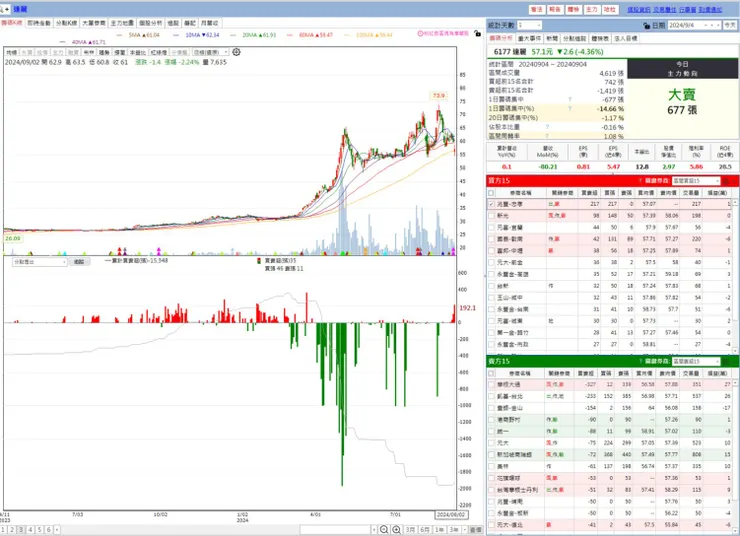This screenshot has width=740, height=536.
Task: Check the 摩根大通 seller row checkbox
Action: pyautogui.click(x=491, y=385)
